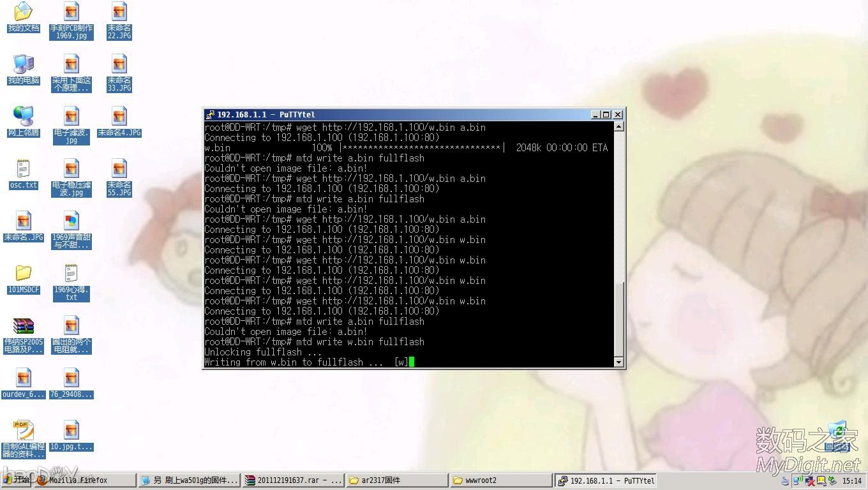Click the system tray clock
The width and height of the screenshot is (868, 490).
(851, 481)
